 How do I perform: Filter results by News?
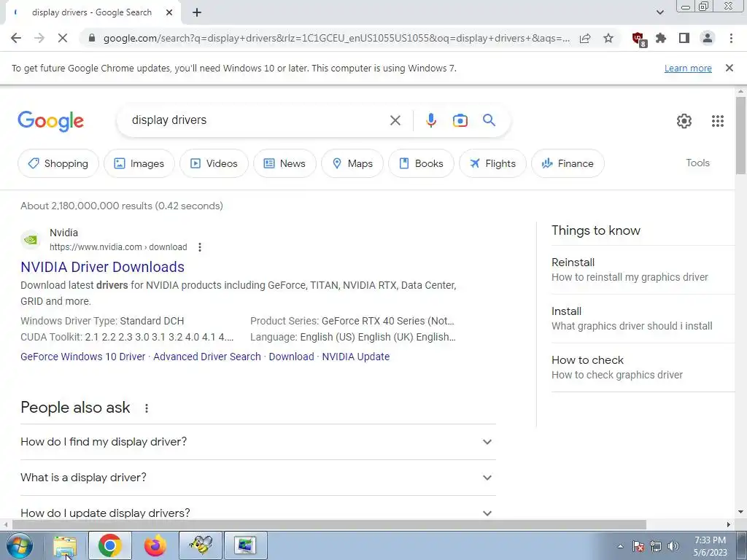[285, 163]
